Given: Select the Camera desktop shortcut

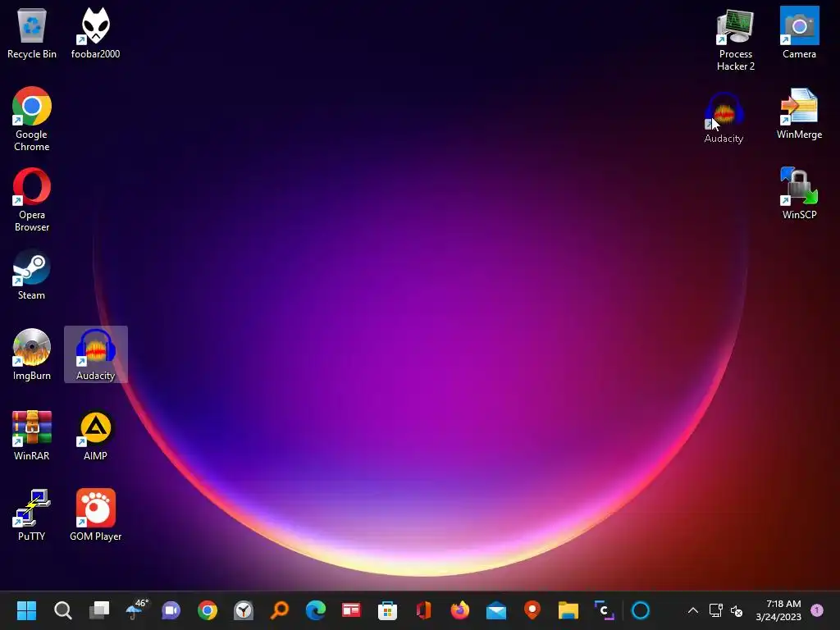Looking at the screenshot, I should pos(799,33).
